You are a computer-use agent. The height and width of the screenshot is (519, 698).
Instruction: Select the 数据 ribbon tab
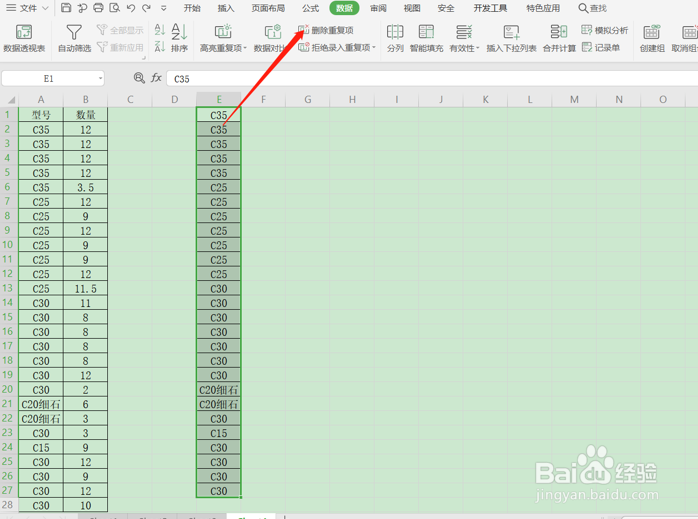(344, 8)
